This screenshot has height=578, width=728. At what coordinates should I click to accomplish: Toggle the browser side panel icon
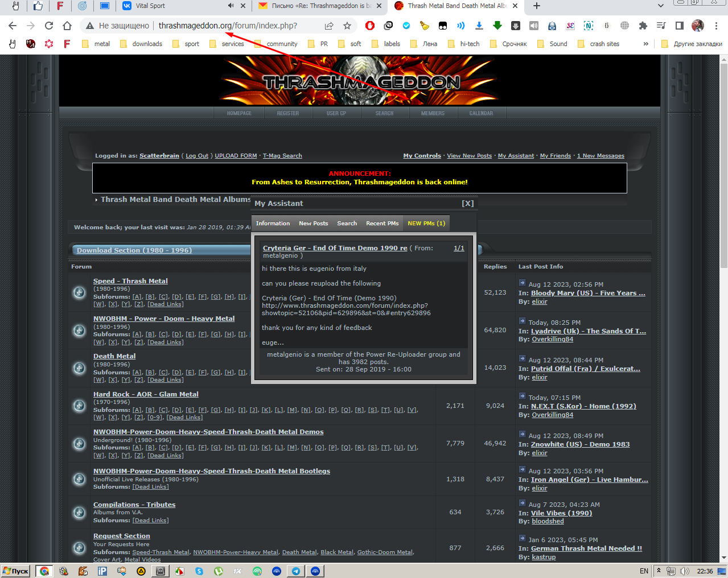pyautogui.click(x=680, y=26)
